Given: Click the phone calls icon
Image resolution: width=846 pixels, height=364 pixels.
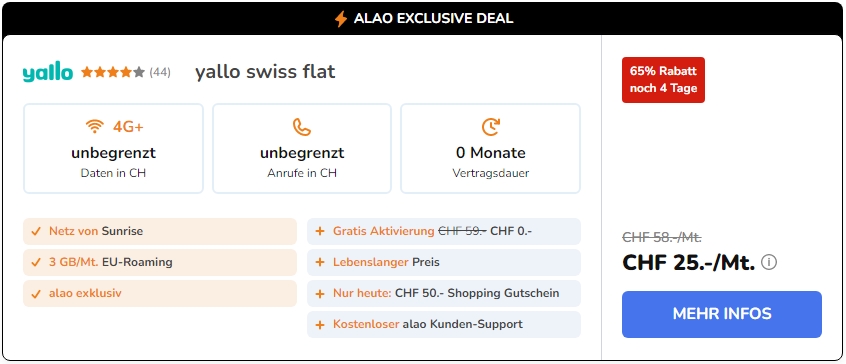Looking at the screenshot, I should pyautogui.click(x=302, y=127).
